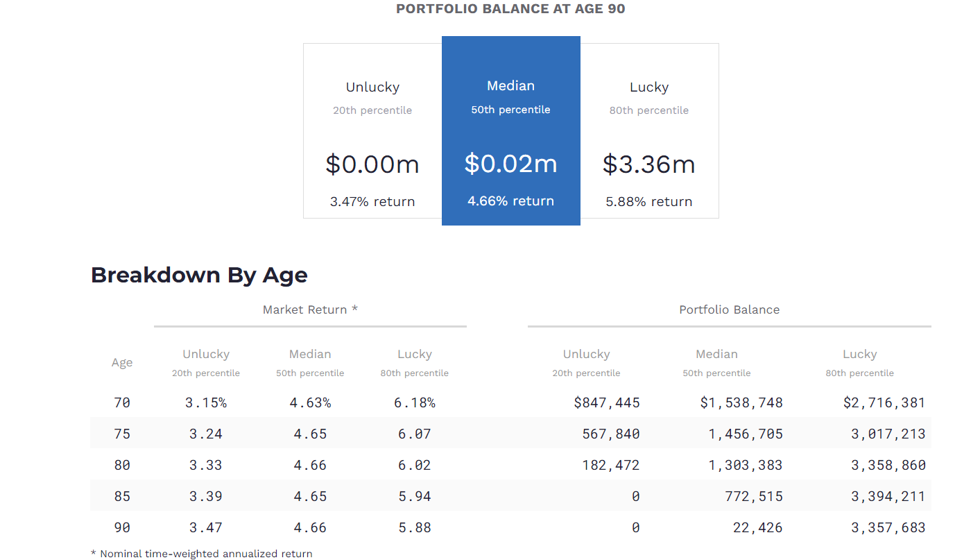Select the "Market Return *" group header
Image resolution: width=980 pixels, height=560 pixels.
pyautogui.click(x=310, y=309)
